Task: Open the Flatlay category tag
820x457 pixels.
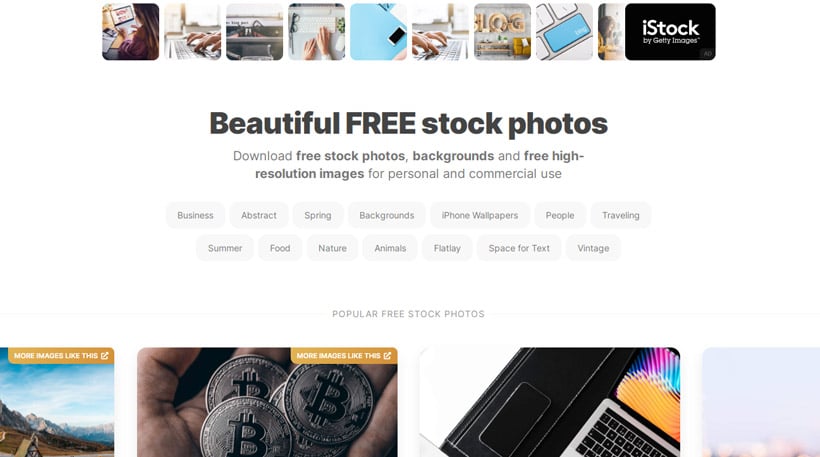Action: 447,248
